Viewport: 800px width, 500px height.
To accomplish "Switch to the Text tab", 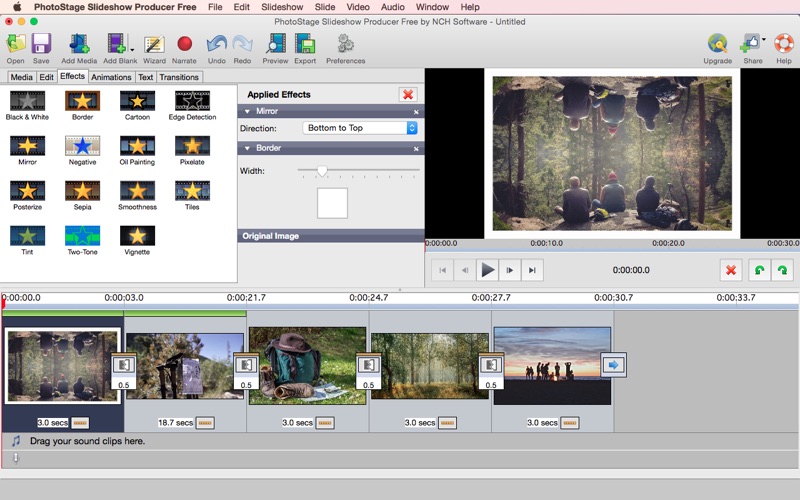I will [145, 77].
